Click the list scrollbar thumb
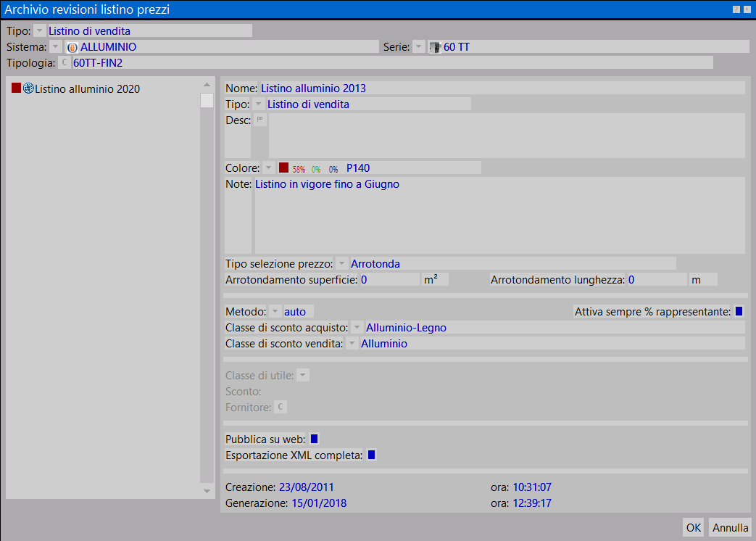The height and width of the screenshot is (541, 756). point(207,100)
